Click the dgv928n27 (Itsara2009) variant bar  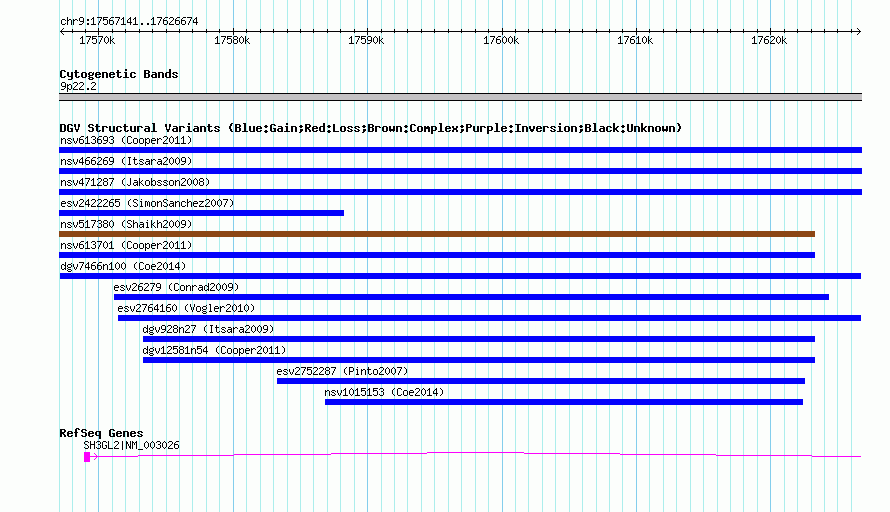tap(479, 339)
